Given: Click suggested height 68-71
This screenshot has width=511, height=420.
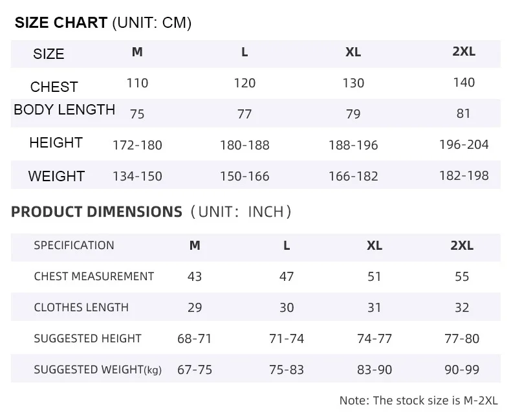Looking at the screenshot, I should (x=195, y=339).
